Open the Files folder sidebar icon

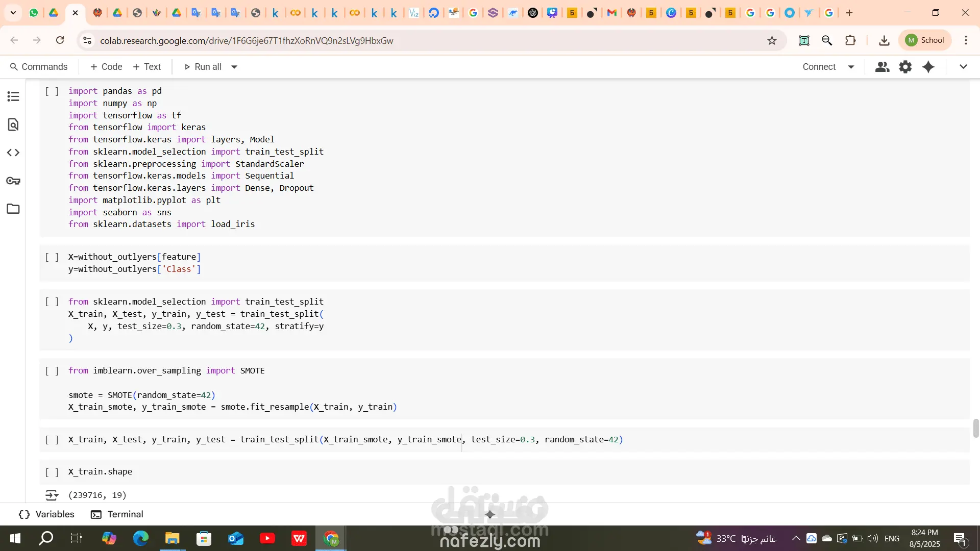(x=13, y=209)
